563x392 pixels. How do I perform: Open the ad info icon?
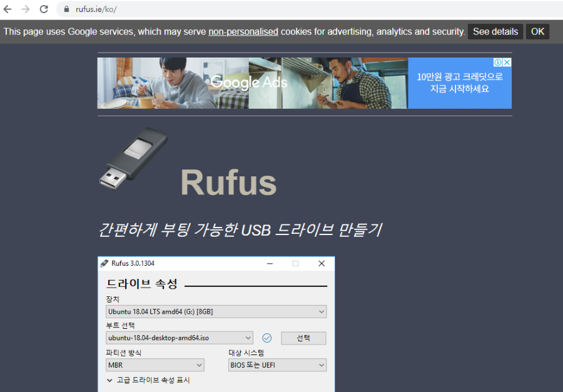(x=498, y=63)
